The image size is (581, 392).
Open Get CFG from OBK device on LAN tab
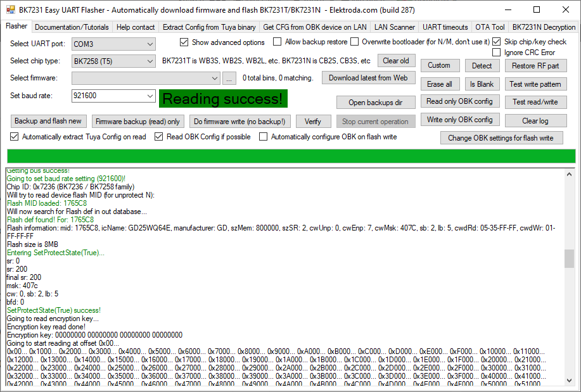click(315, 27)
